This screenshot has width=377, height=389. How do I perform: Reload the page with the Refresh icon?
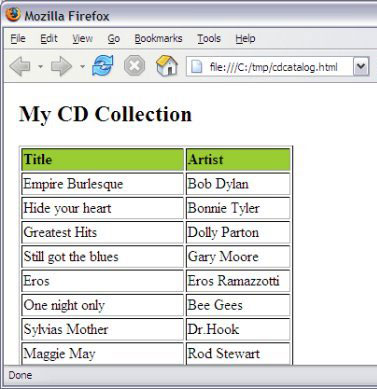click(x=103, y=65)
